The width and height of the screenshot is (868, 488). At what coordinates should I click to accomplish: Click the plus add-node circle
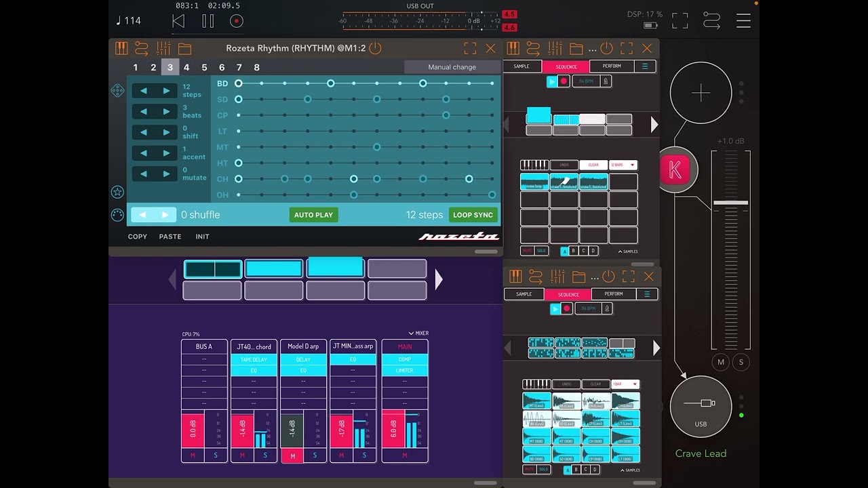(701, 93)
